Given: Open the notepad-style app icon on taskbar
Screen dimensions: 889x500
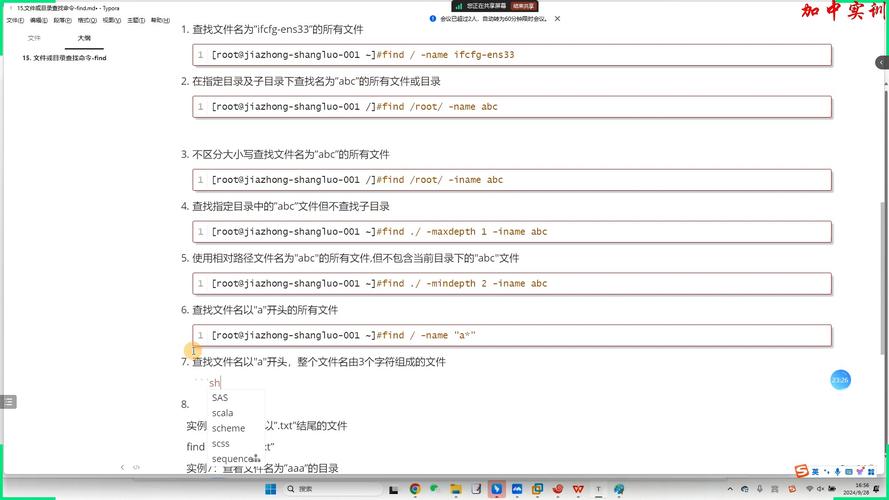Looking at the screenshot, I should coord(476,489).
